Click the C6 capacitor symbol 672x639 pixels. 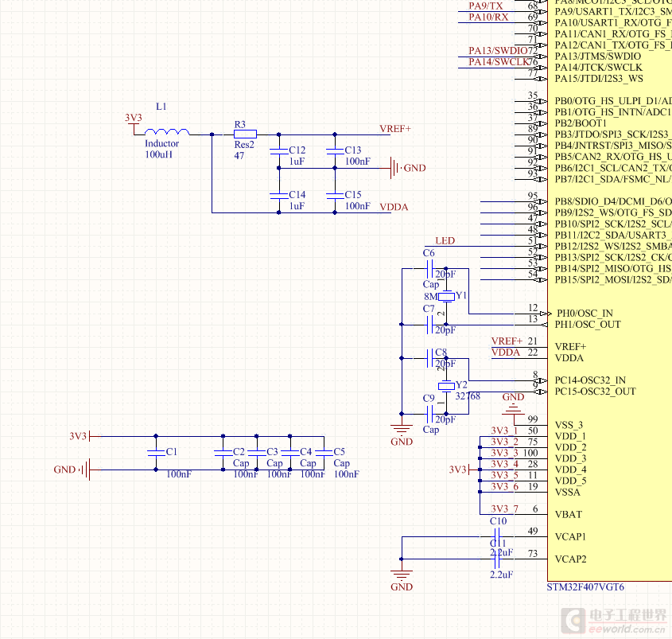coord(429,268)
